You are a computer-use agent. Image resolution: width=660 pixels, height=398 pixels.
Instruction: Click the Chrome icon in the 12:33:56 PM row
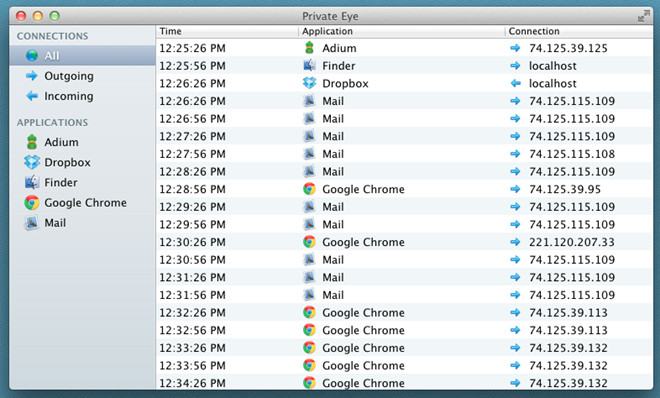309,365
